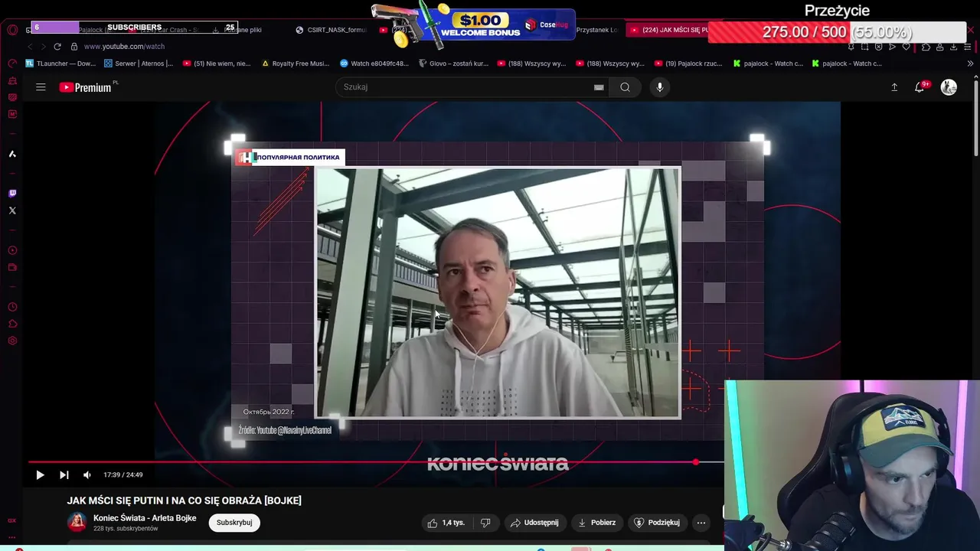Switch to CSIRT_NASK_formul tab
The height and width of the screenshot is (551, 980).
point(332,30)
